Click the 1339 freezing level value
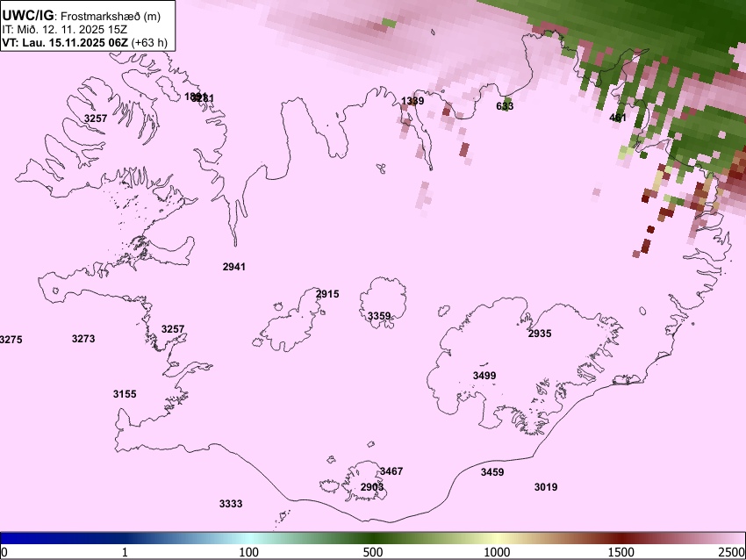Image resolution: width=746 pixels, height=560 pixels. (412, 100)
